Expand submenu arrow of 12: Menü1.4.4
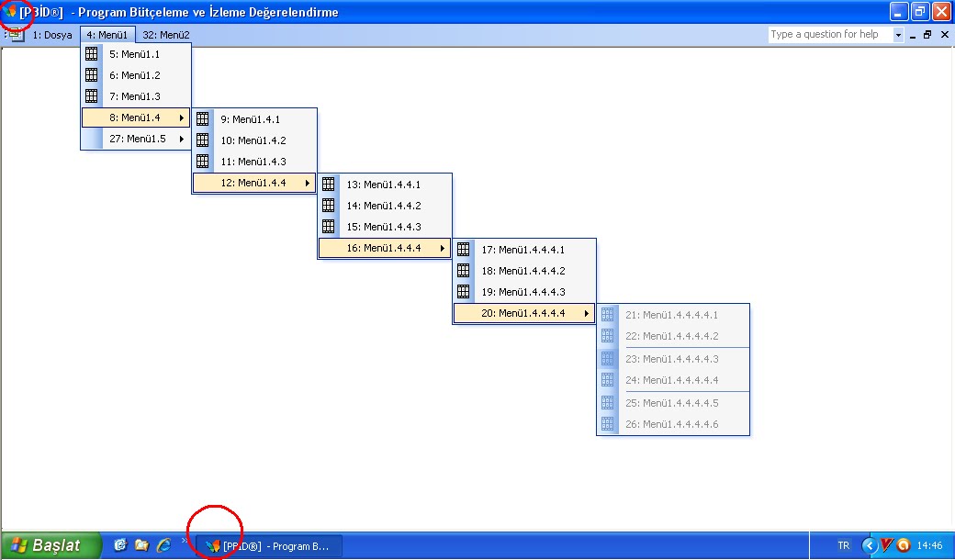This screenshot has height=560, width=955. (x=308, y=183)
